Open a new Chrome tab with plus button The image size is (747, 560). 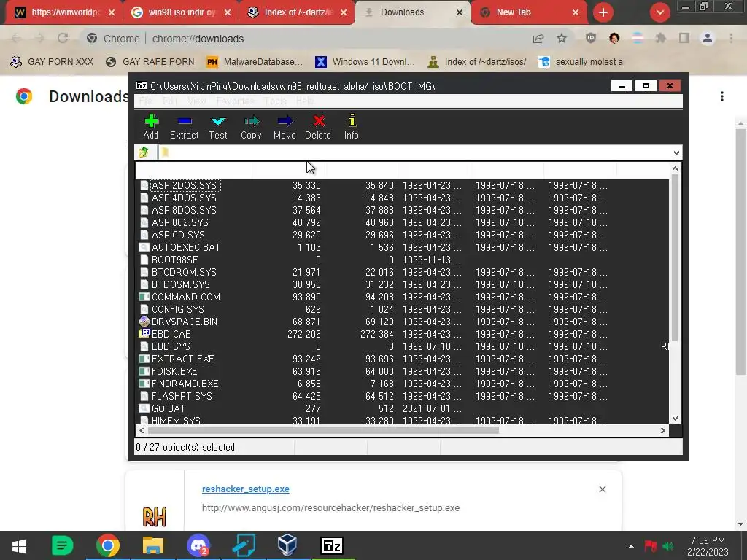pos(603,12)
